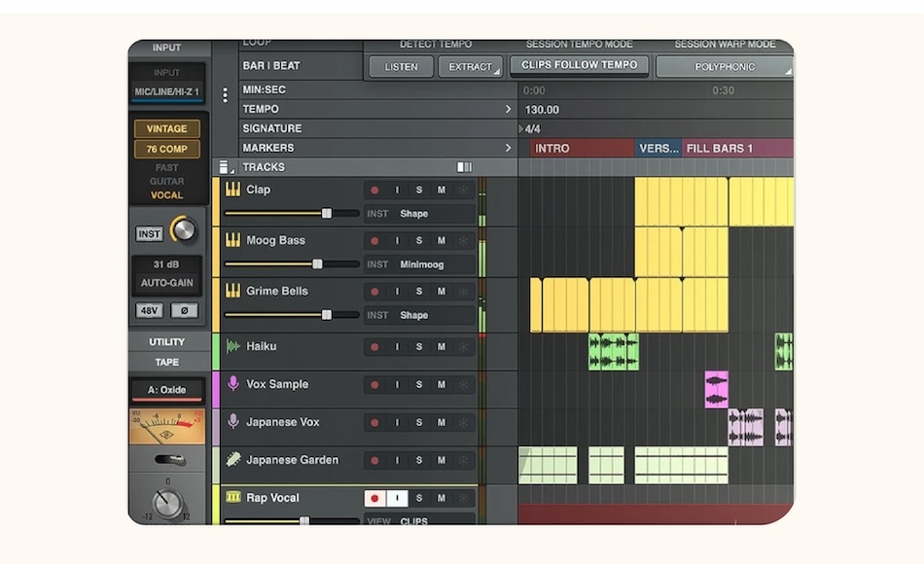Solo the Japanese Vox track
Image resolution: width=924 pixels, height=564 pixels.
[419, 423]
